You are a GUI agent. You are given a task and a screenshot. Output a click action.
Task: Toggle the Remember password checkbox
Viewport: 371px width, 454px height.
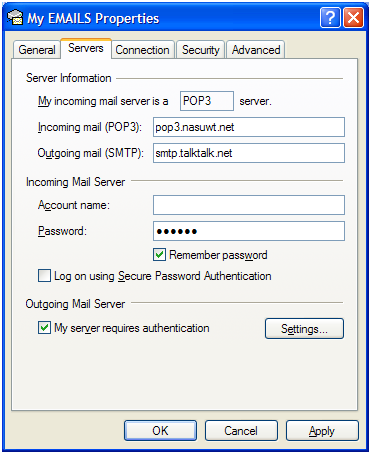159,255
